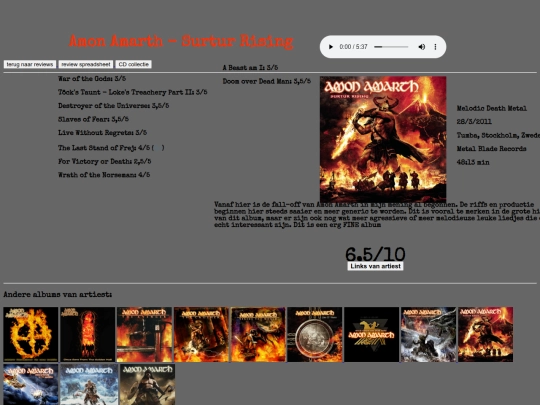The height and width of the screenshot is (405, 540).
Task: Click the 'Metal Blade Records' label text
Action: tap(491, 148)
